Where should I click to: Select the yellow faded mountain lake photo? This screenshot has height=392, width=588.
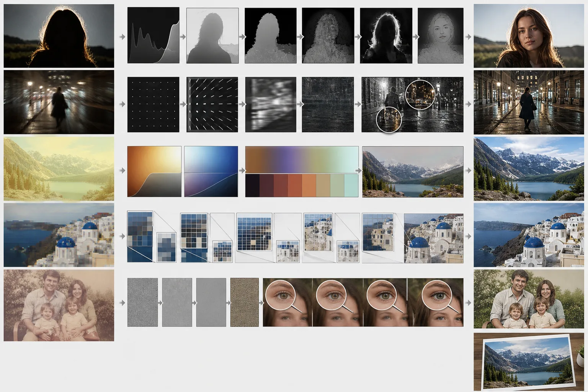(59, 169)
